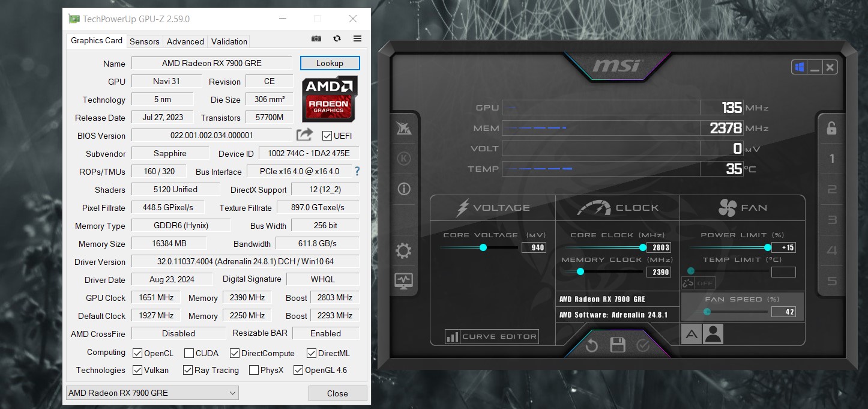This screenshot has width=868, height=409.
Task: Adjust the Core Voltage slider handle
Action: pos(483,247)
